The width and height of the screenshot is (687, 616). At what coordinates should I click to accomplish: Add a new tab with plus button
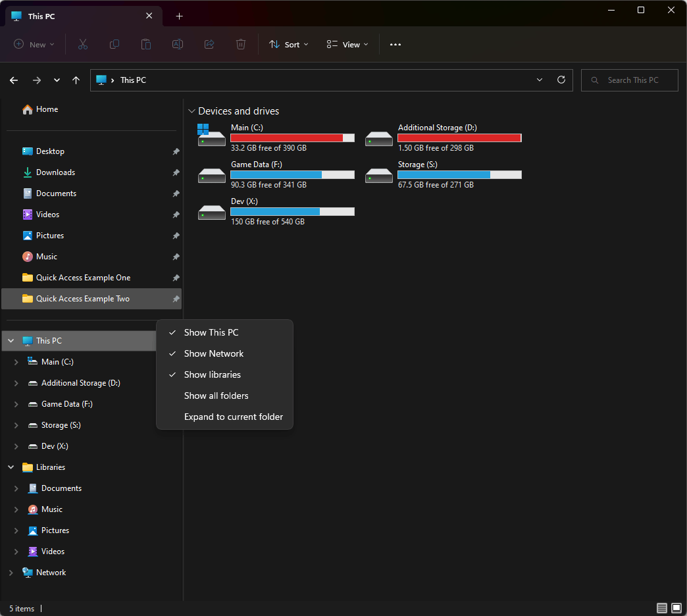[179, 16]
